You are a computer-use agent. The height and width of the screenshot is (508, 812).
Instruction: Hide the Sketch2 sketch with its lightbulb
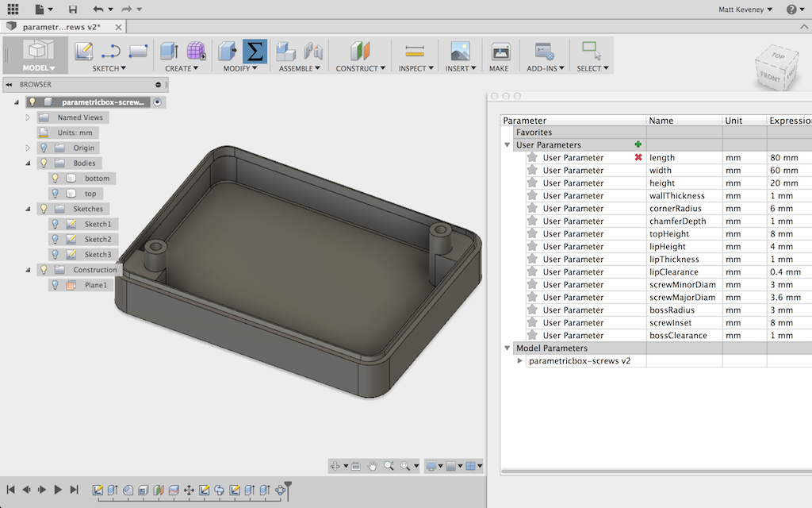55,239
